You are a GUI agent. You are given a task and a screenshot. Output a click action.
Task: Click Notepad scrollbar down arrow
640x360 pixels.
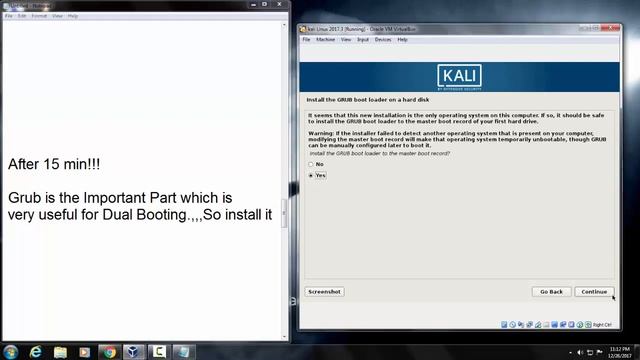click(284, 337)
